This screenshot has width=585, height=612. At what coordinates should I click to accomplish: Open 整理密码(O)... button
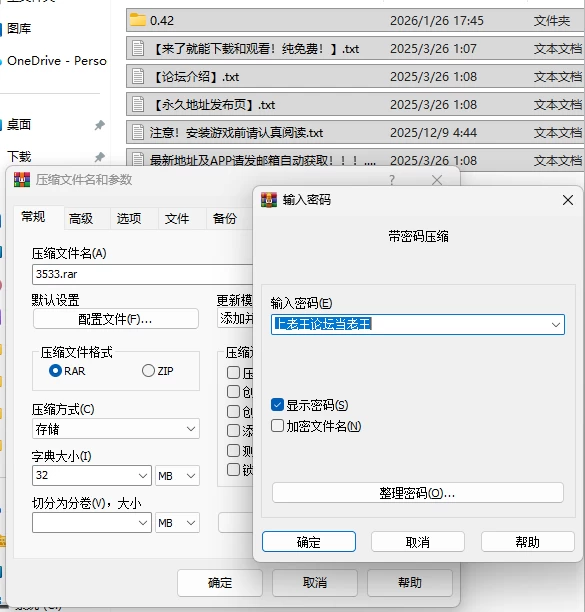coord(418,493)
